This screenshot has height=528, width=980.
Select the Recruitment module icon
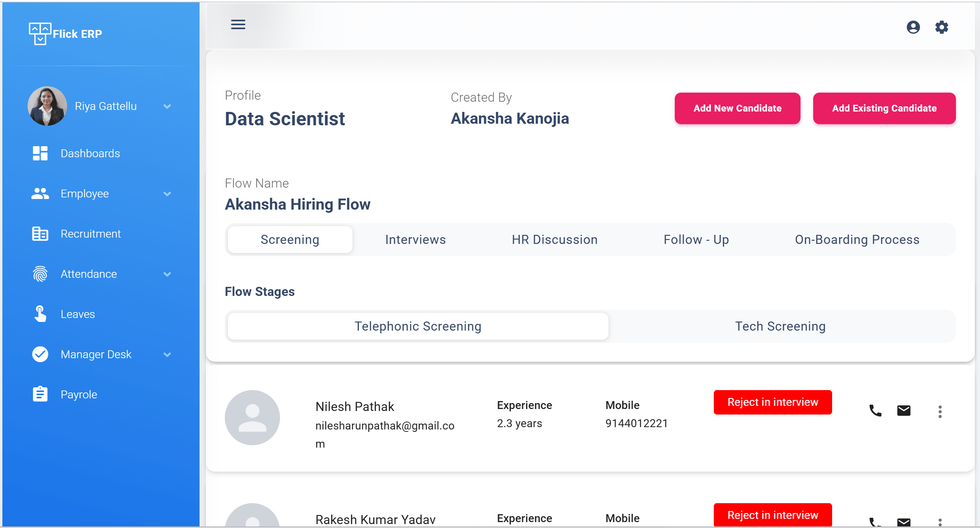[x=39, y=234]
